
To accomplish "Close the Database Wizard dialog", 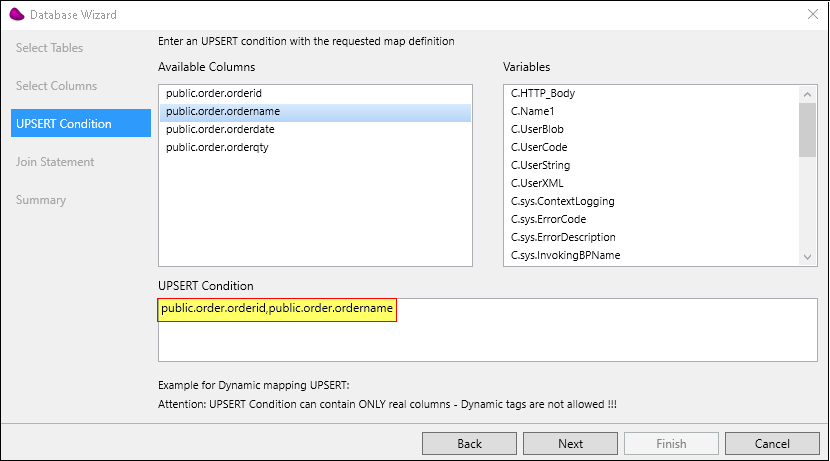I will (x=813, y=14).
